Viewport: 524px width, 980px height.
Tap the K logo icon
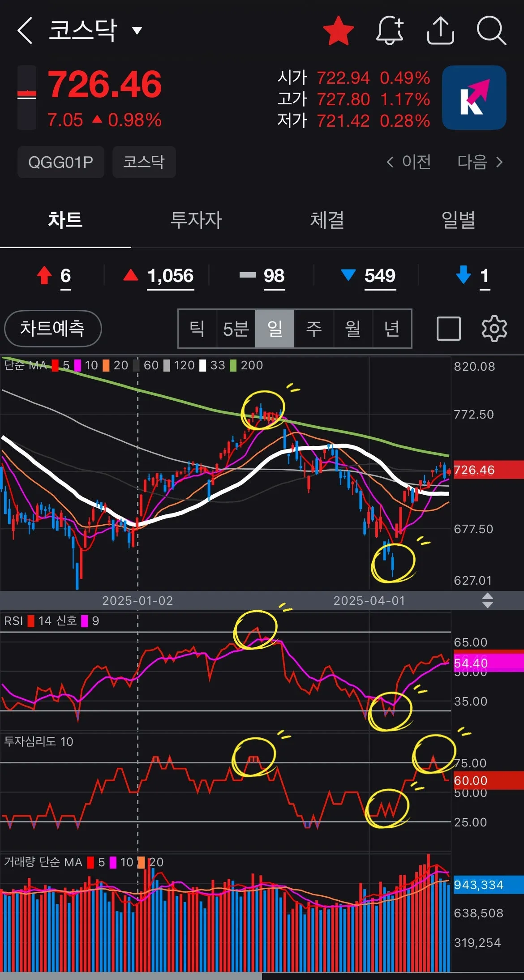(474, 98)
